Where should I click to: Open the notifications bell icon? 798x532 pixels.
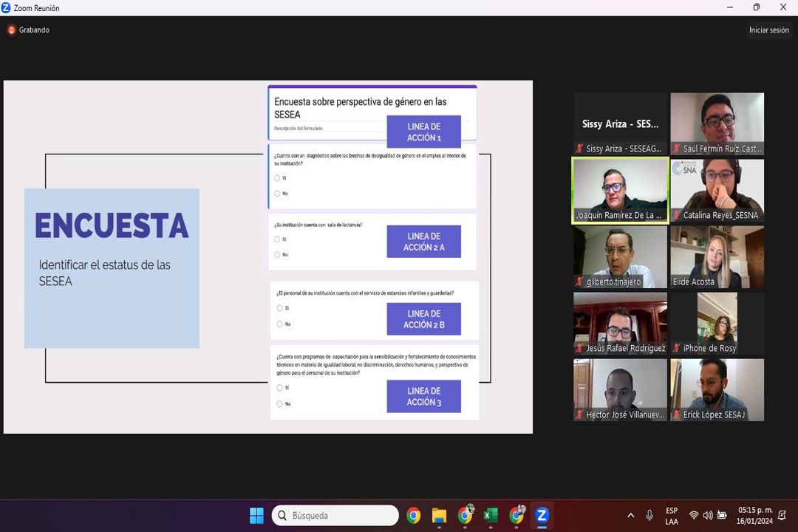click(x=782, y=516)
